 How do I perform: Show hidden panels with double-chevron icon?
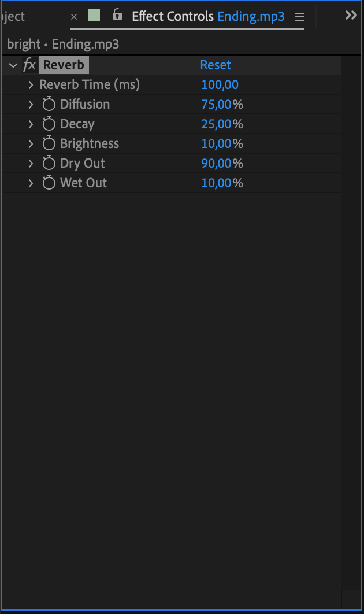pos(351,16)
